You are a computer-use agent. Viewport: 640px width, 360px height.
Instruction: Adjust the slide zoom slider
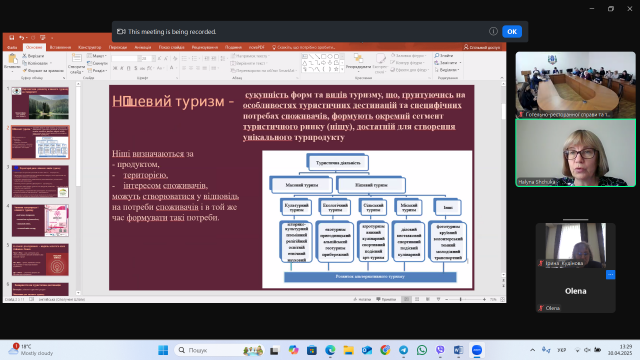[x=460, y=299]
